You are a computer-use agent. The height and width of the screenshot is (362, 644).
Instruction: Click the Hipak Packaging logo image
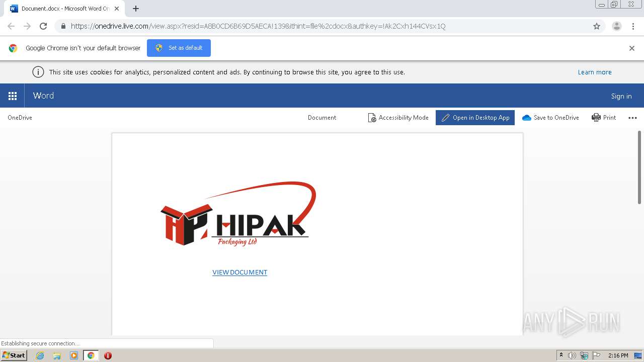click(x=238, y=214)
